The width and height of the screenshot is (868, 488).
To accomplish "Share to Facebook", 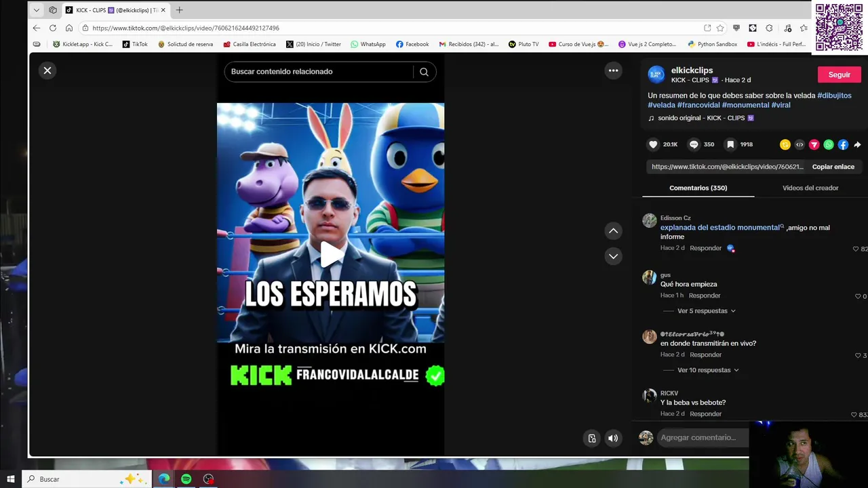I will [x=843, y=144].
